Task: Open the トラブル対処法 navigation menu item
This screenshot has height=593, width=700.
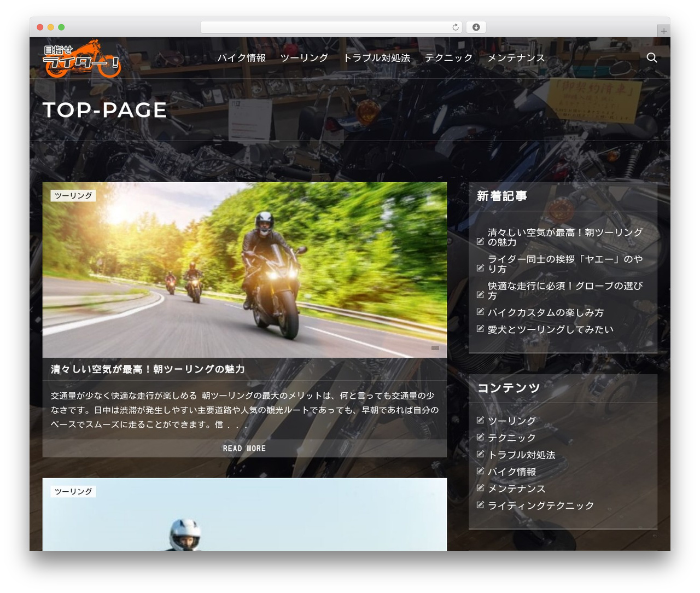Action: point(377,58)
